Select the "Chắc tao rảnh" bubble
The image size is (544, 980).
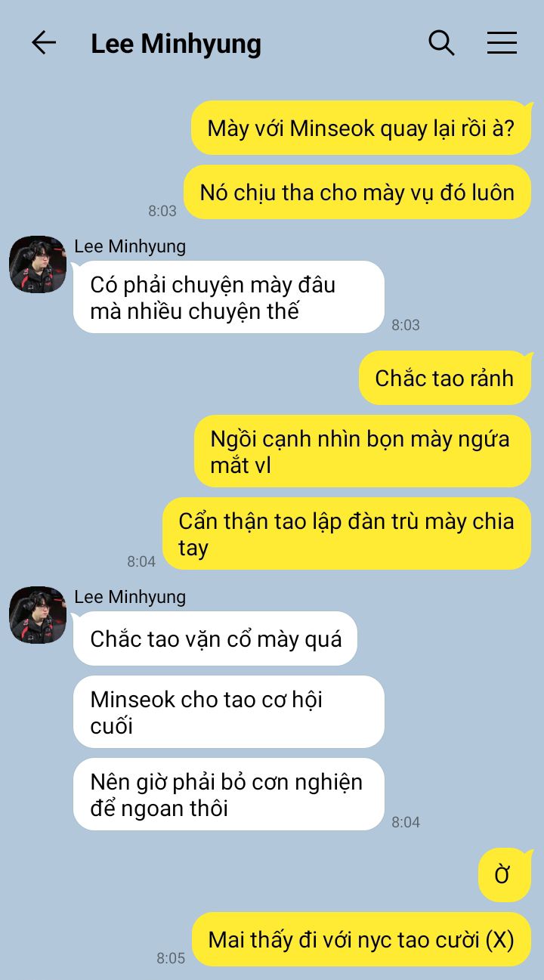(x=445, y=378)
